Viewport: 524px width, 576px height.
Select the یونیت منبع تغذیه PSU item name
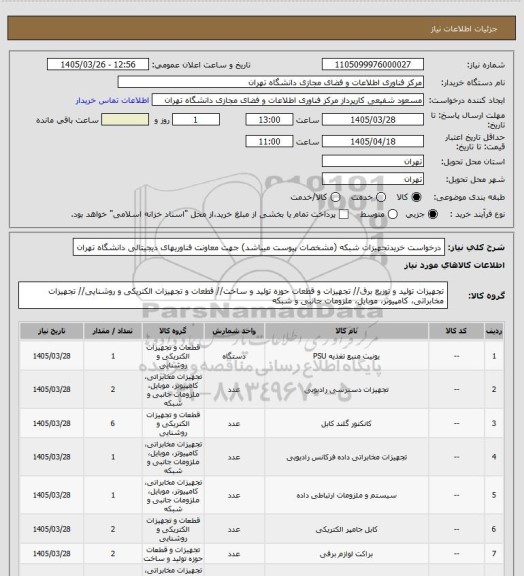(346, 356)
